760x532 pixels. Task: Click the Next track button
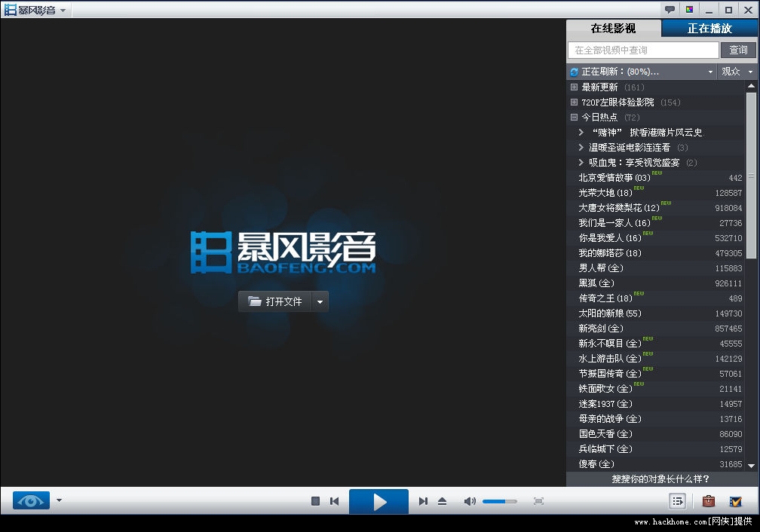click(x=423, y=501)
